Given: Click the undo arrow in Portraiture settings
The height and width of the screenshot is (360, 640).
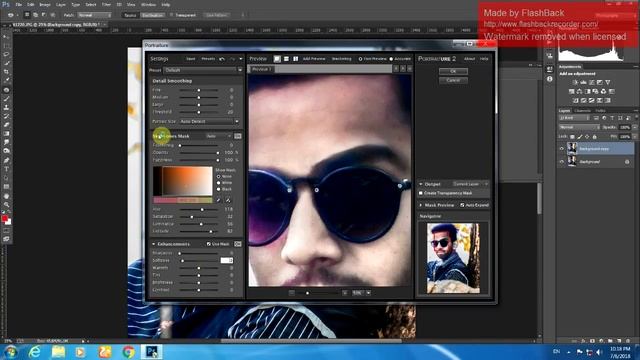Looking at the screenshot, I should (222, 59).
